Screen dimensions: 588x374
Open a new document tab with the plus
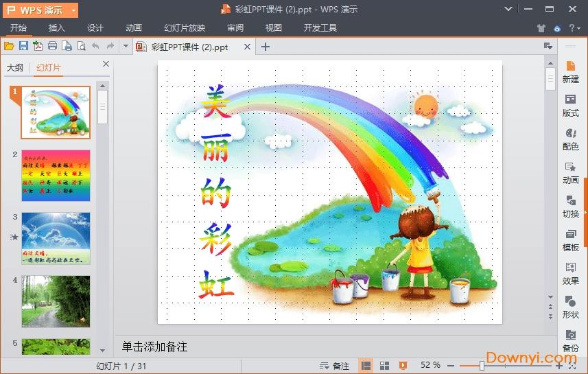coord(265,47)
